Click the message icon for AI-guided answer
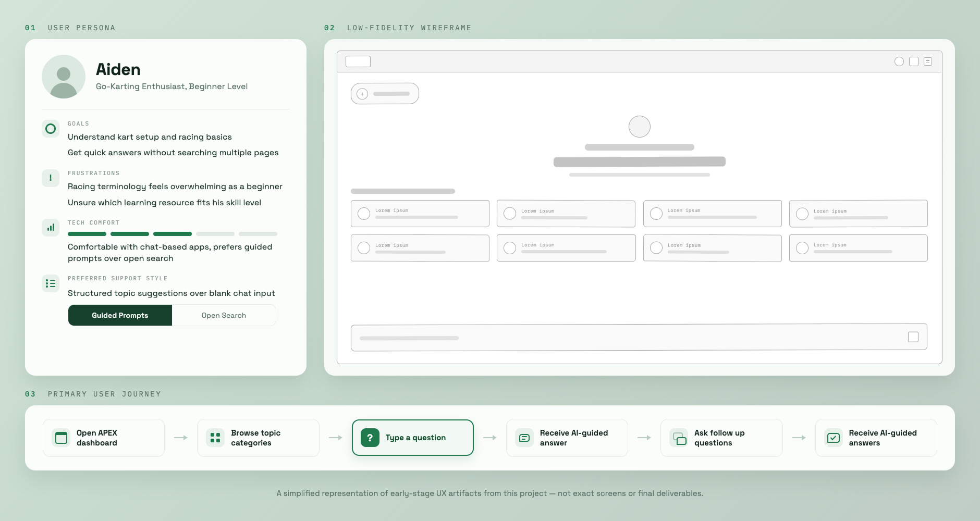Screen dimensions: 980x521 524,438
